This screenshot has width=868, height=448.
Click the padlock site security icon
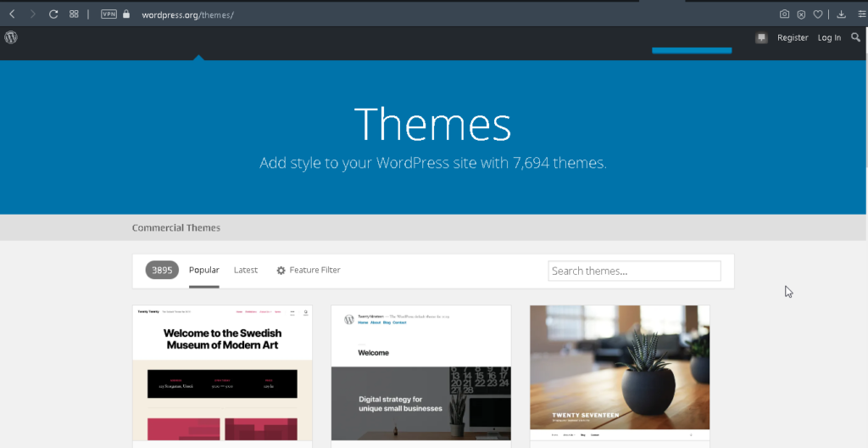126,14
